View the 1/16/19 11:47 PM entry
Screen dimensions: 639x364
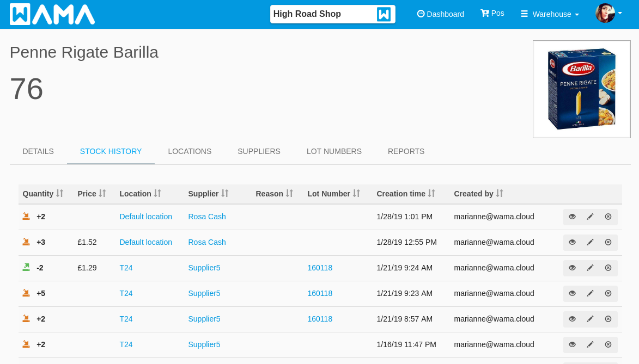tap(572, 344)
